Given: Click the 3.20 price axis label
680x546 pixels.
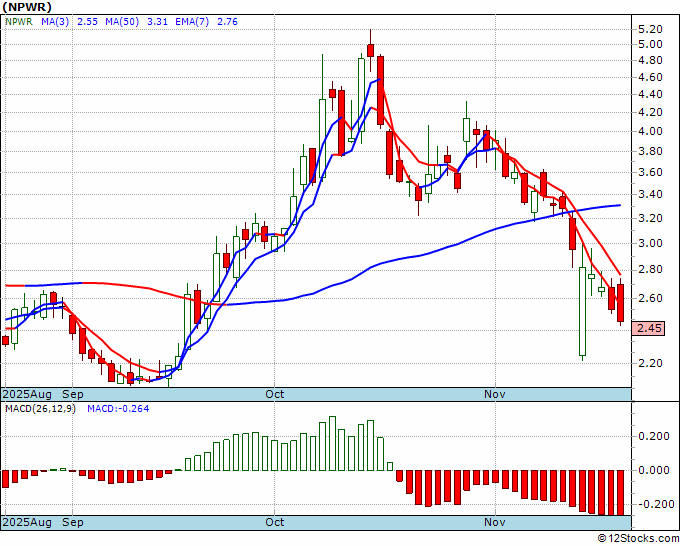Looking at the screenshot, I should click(x=650, y=218).
